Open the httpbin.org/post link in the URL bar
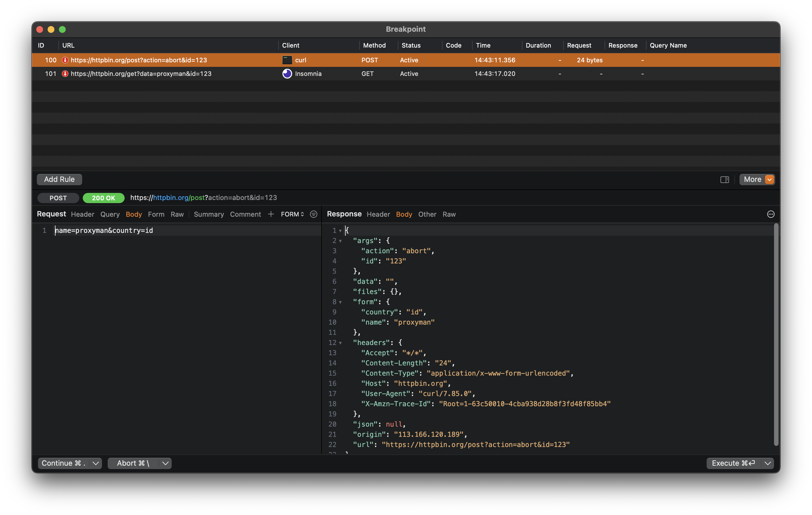The height and width of the screenshot is (515, 812). click(x=179, y=198)
